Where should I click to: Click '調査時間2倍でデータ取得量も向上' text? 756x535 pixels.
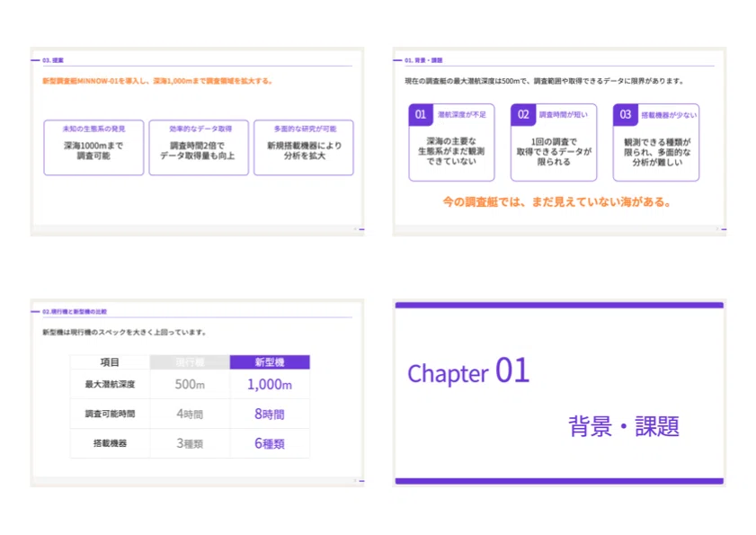pos(198,150)
